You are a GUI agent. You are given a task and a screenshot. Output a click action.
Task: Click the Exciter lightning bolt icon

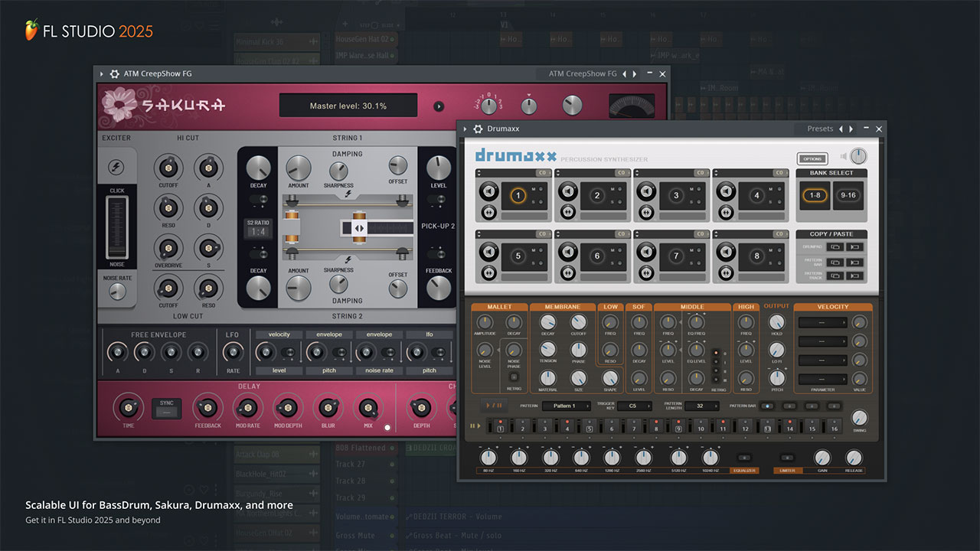tap(116, 166)
